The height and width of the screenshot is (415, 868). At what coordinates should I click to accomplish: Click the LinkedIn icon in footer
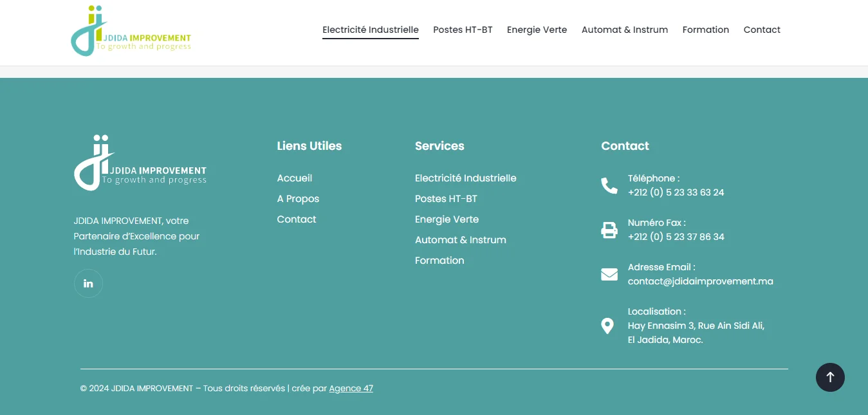[88, 283]
